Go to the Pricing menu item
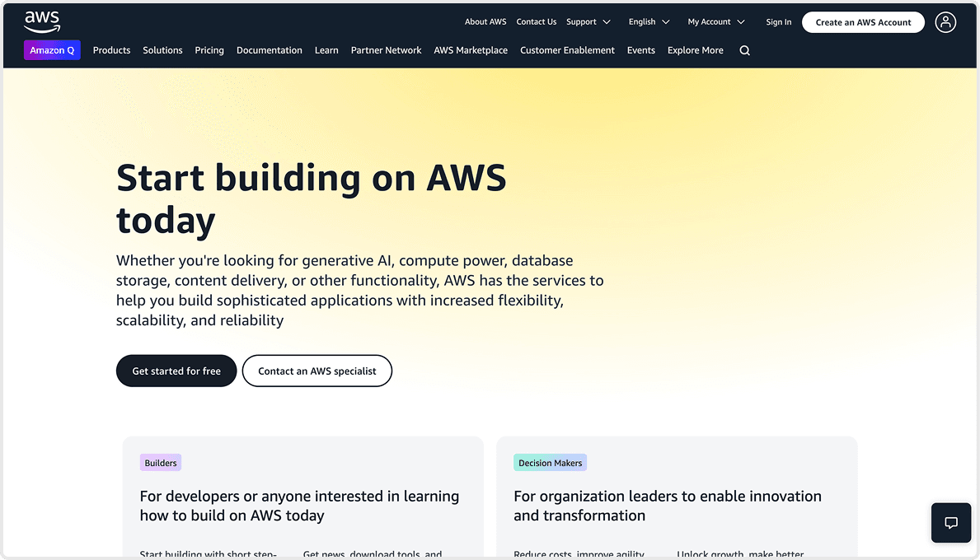Image resolution: width=980 pixels, height=560 pixels. (209, 50)
